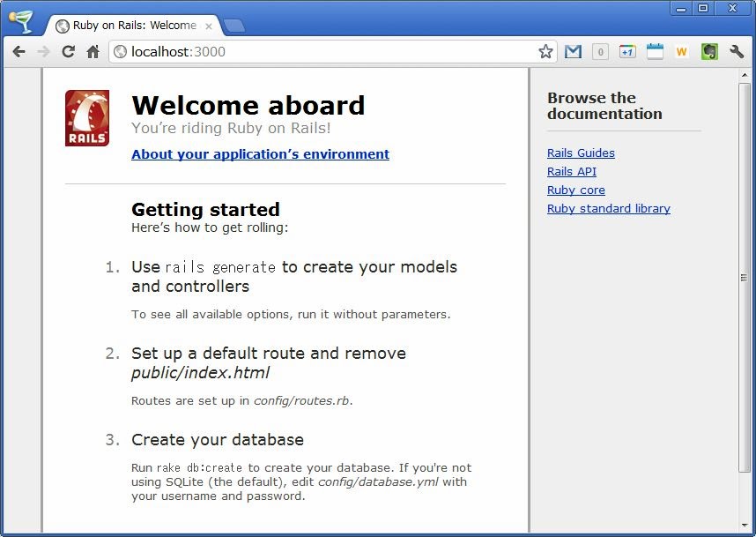Click the Google +1 extension icon
Screen dimensions: 756x537
(627, 52)
